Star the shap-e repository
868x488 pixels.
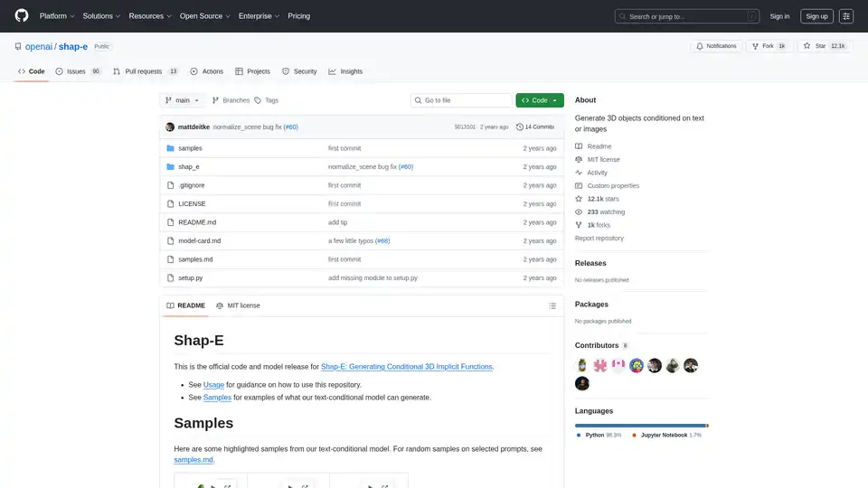pyautogui.click(x=816, y=46)
